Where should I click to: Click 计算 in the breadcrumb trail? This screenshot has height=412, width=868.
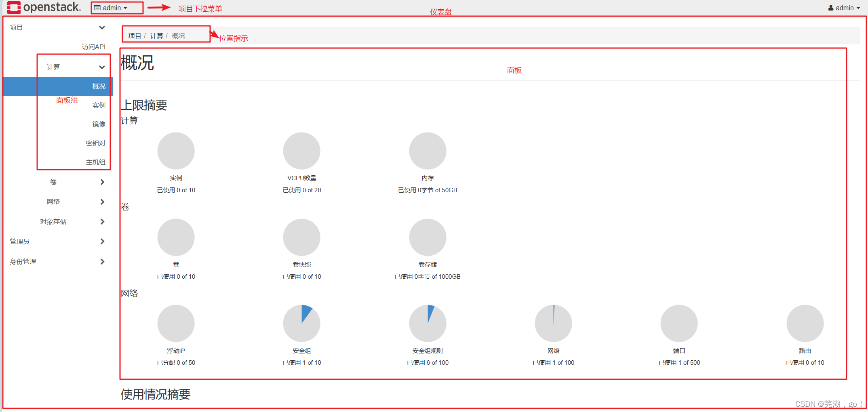(156, 36)
